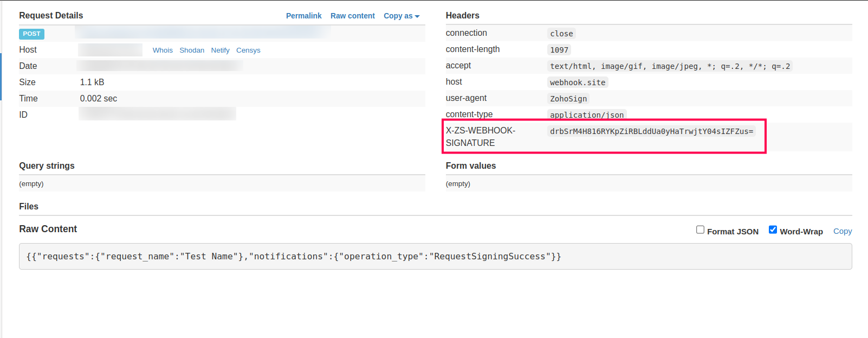Open the Raw content link
The width and height of the screenshot is (868, 338).
click(352, 16)
